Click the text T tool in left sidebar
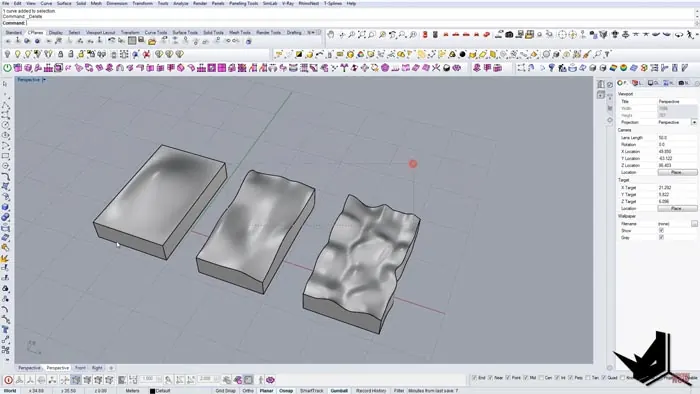 coord(5,330)
